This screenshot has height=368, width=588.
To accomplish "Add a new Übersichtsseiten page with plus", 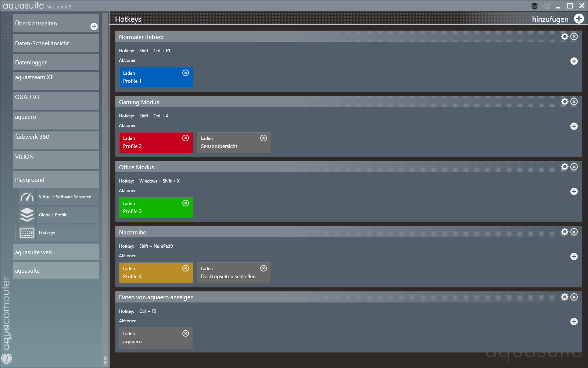I will 94,26.
